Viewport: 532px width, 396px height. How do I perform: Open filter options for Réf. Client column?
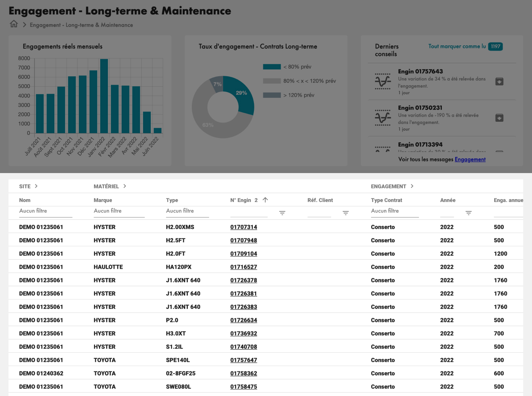[346, 213]
